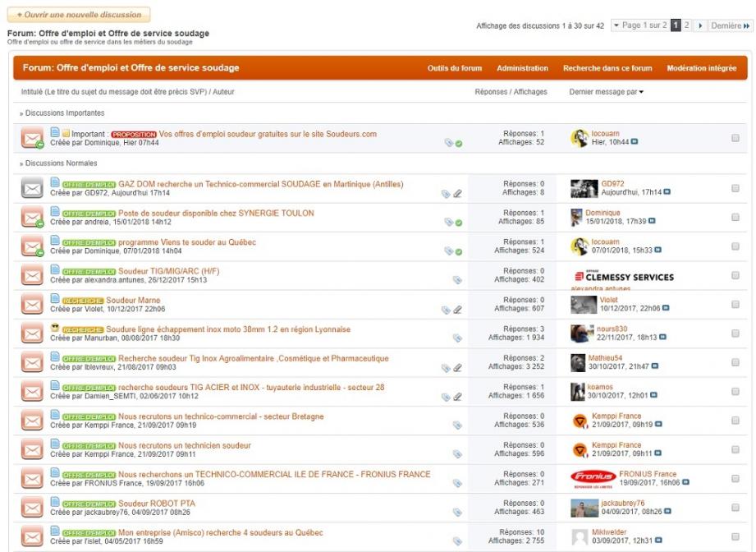Open the 'Page 1 sur 2' dropdown

(639, 26)
